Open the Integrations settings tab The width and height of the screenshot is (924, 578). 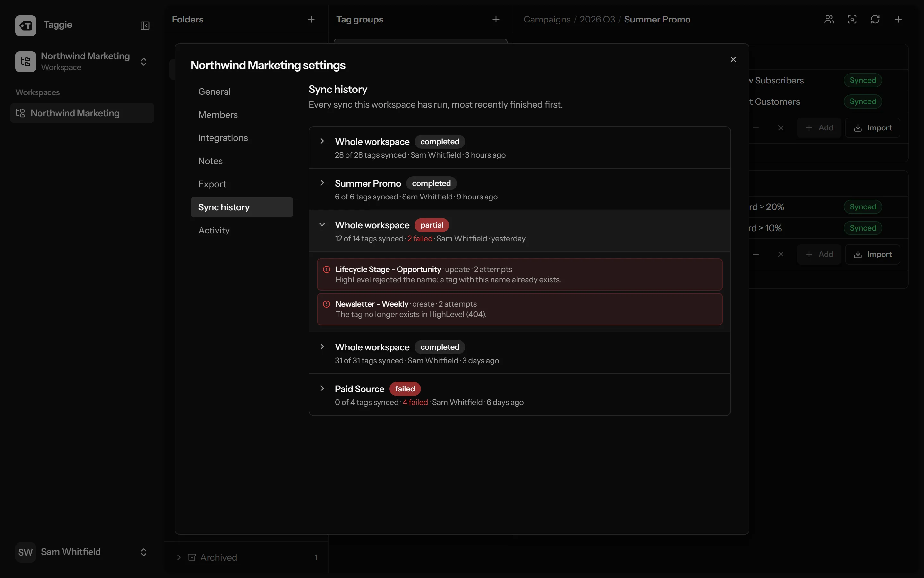(x=242, y=138)
